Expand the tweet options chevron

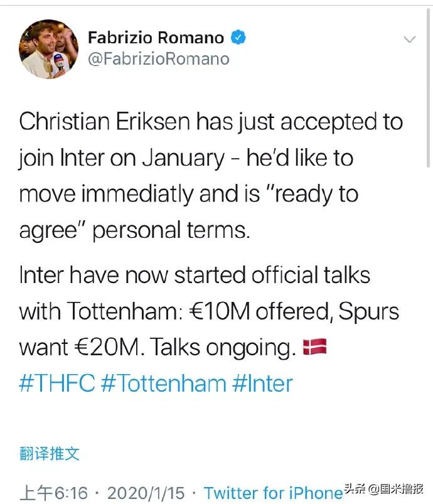[x=409, y=40]
